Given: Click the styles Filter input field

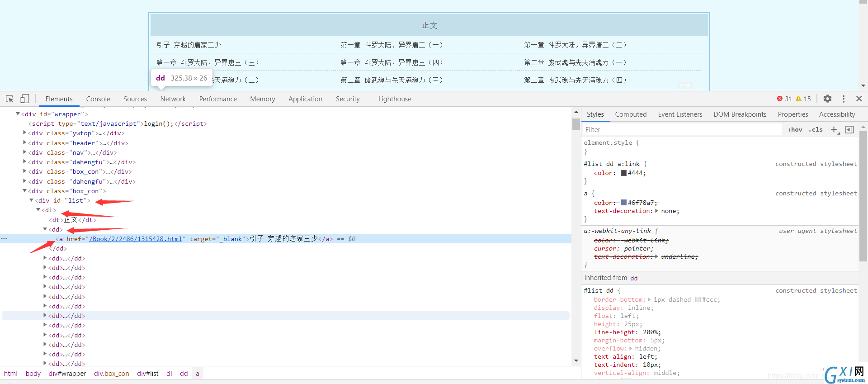Looking at the screenshot, I should click(683, 130).
